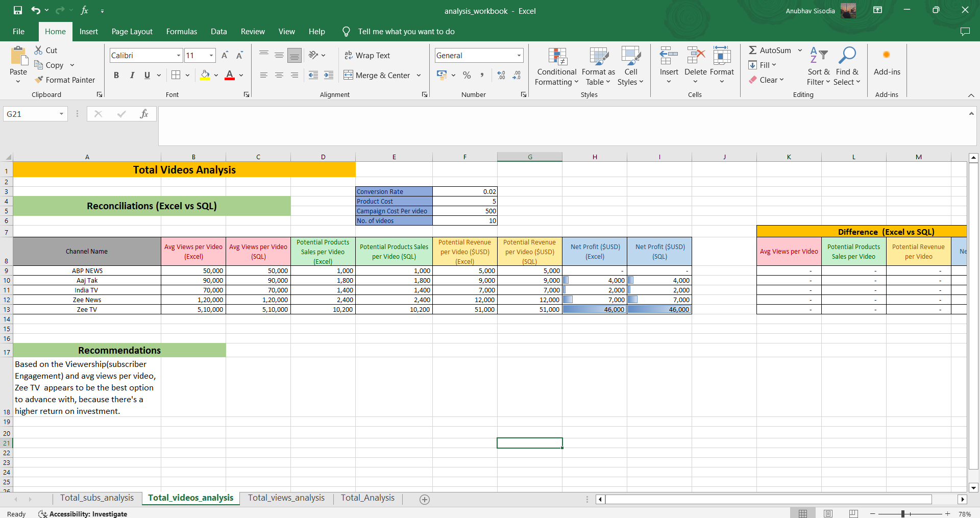980x518 pixels.
Task: Click Decrease Decimal icon
Action: point(517,75)
